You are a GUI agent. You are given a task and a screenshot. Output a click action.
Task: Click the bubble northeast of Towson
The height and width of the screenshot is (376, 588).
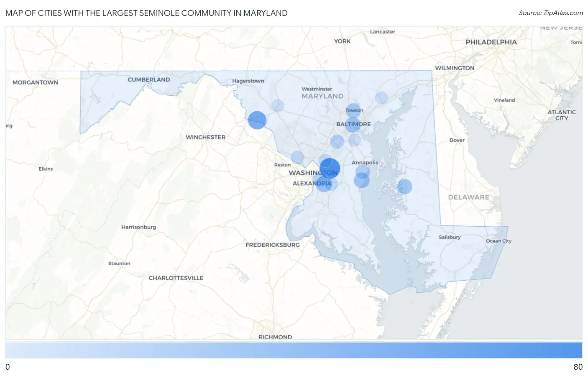(381, 98)
